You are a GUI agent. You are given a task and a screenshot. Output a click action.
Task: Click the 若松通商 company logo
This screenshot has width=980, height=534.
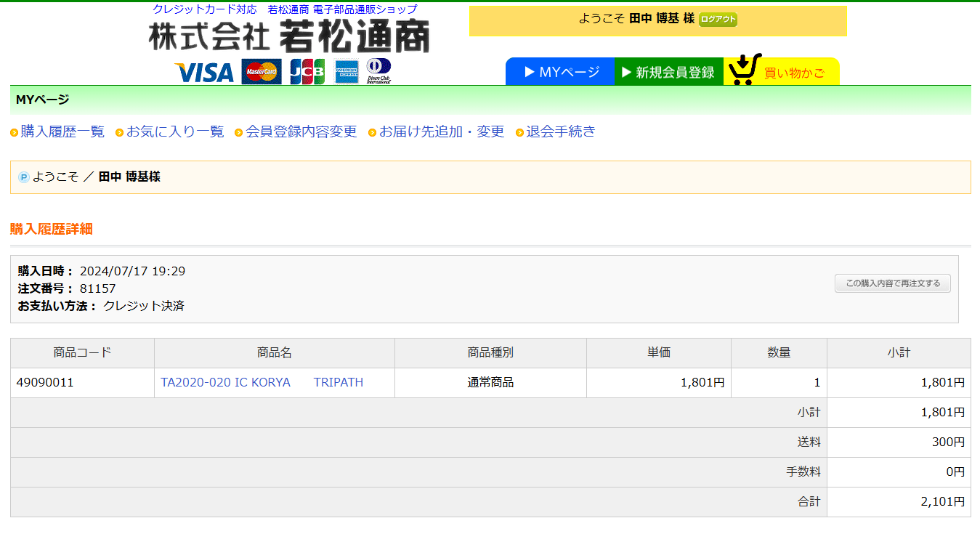(x=289, y=36)
